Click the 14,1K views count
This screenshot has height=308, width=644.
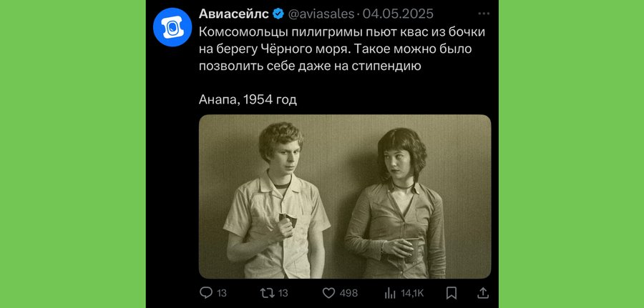[x=412, y=293]
